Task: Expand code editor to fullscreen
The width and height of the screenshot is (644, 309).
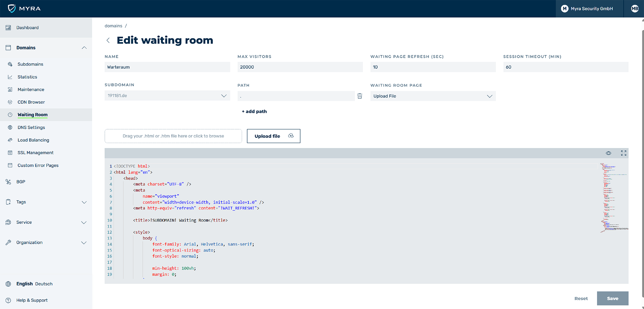Action: coord(623,153)
